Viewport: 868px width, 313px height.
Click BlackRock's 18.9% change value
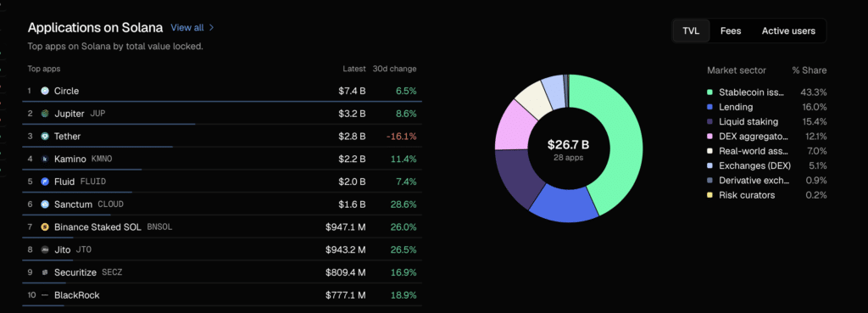coord(403,295)
